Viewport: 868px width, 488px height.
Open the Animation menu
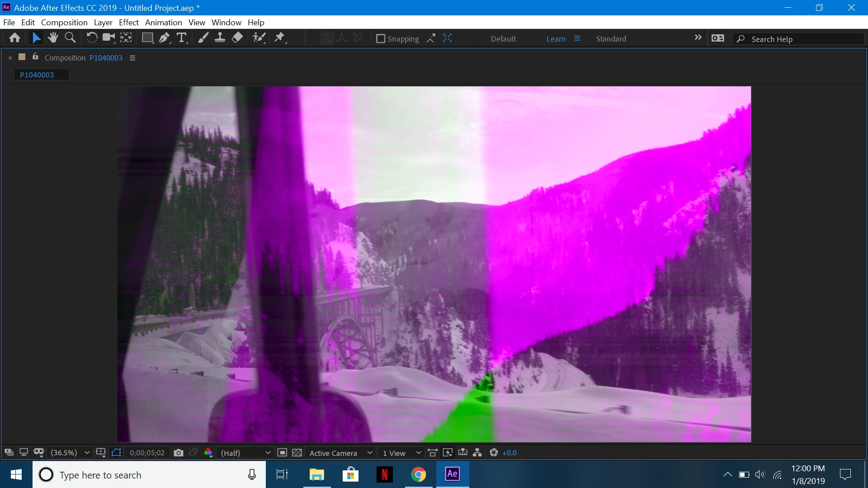pos(163,23)
